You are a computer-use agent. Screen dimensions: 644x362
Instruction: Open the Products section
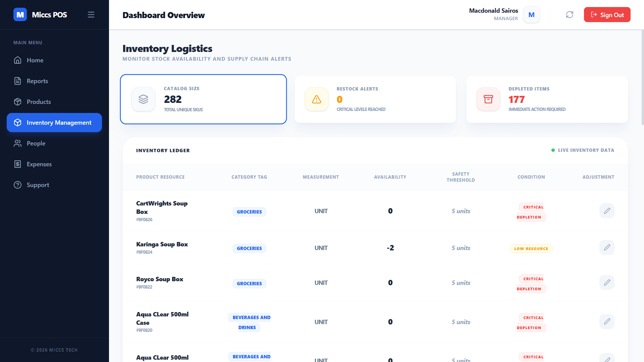[39, 102]
